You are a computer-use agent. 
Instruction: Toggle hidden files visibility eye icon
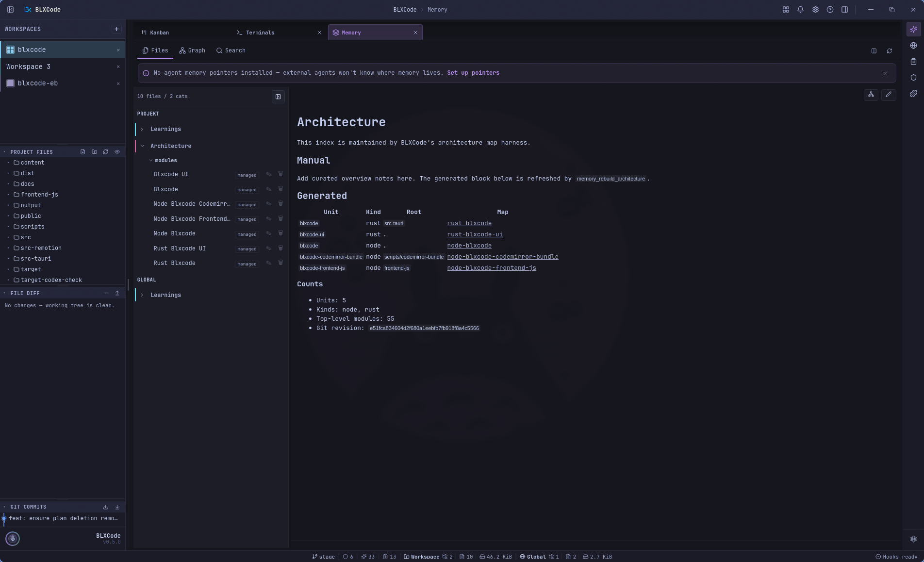click(117, 152)
